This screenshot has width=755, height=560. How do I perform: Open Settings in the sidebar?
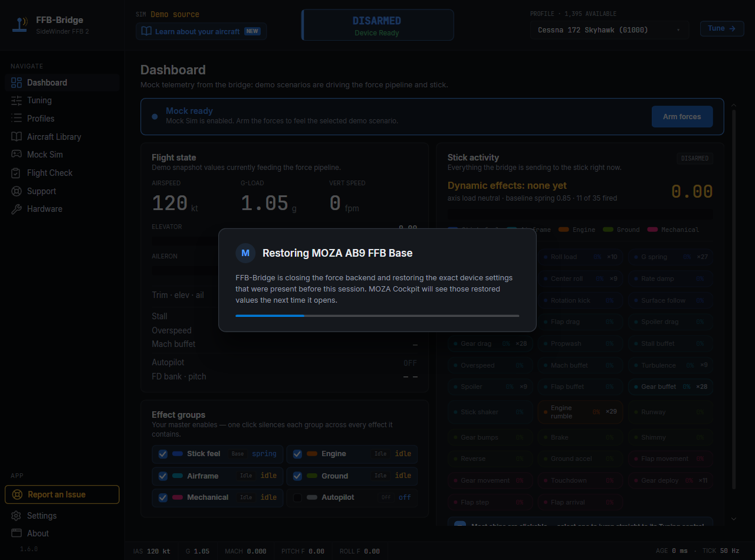click(x=62, y=516)
